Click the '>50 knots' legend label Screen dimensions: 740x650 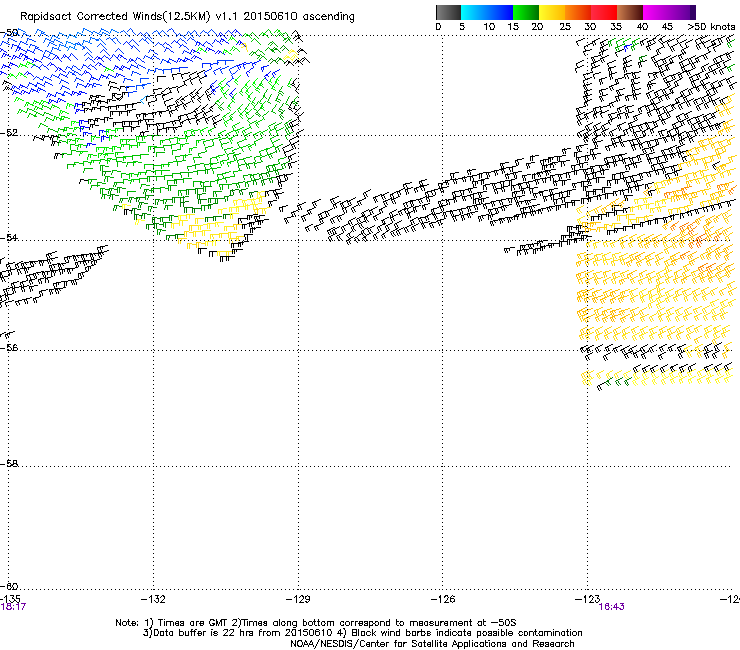tap(711, 27)
